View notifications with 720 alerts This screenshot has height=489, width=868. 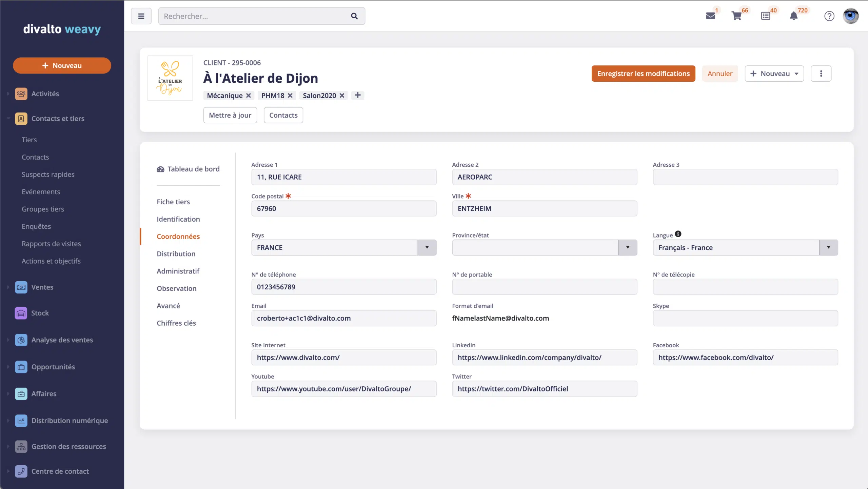click(x=793, y=16)
